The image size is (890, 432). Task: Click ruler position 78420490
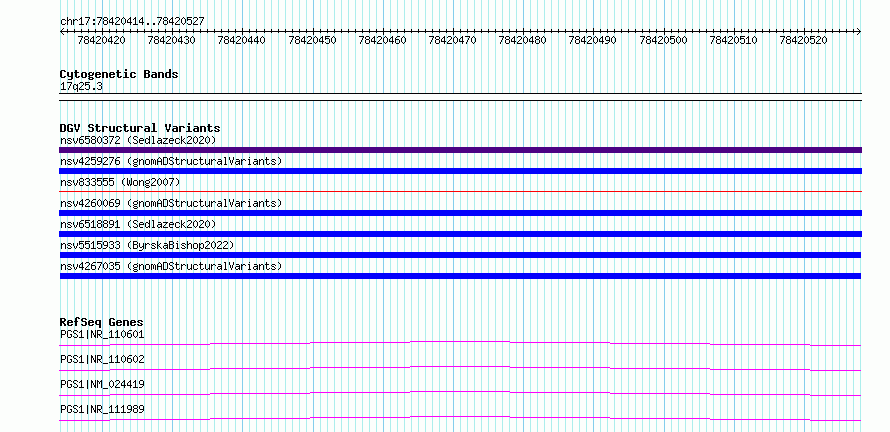[592, 40]
